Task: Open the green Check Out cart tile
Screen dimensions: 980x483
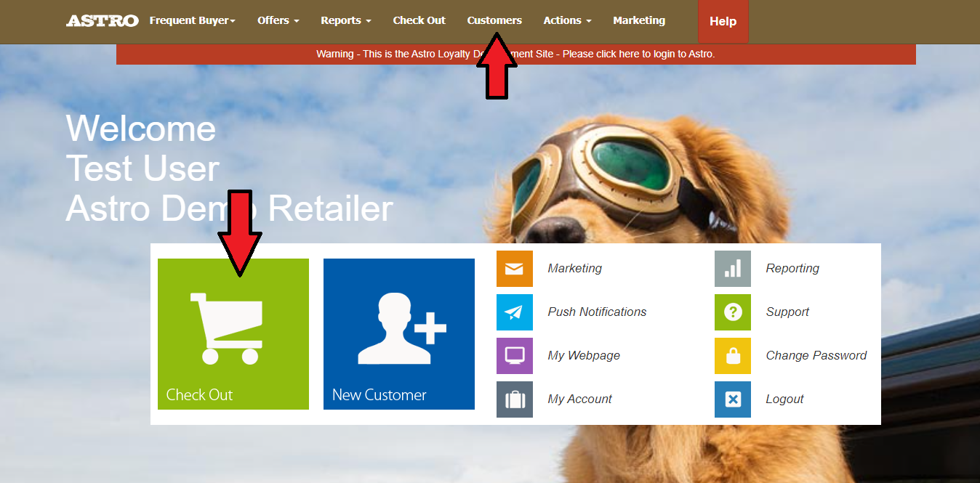Action: [x=233, y=334]
